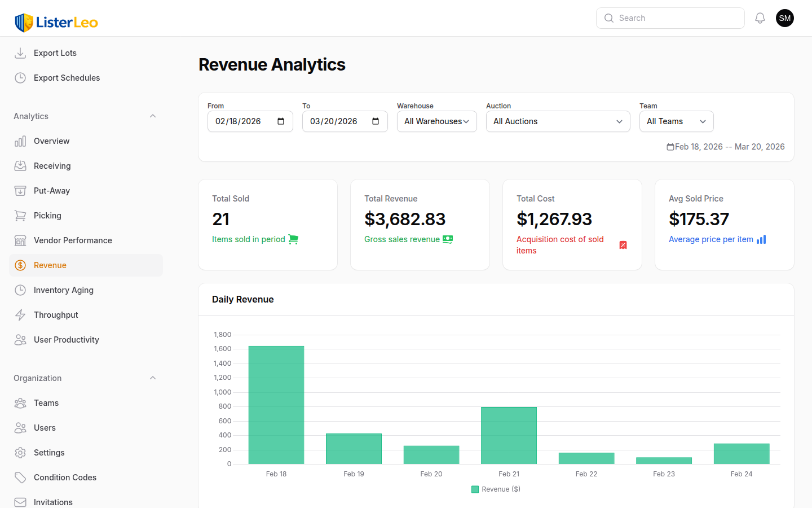This screenshot has width=812, height=508.
Task: Open the Inventory Aging page
Action: click(x=64, y=290)
